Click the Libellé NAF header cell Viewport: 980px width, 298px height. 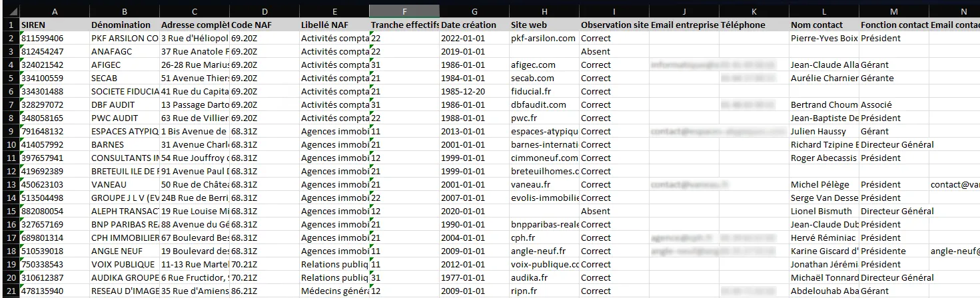pyautogui.click(x=334, y=25)
